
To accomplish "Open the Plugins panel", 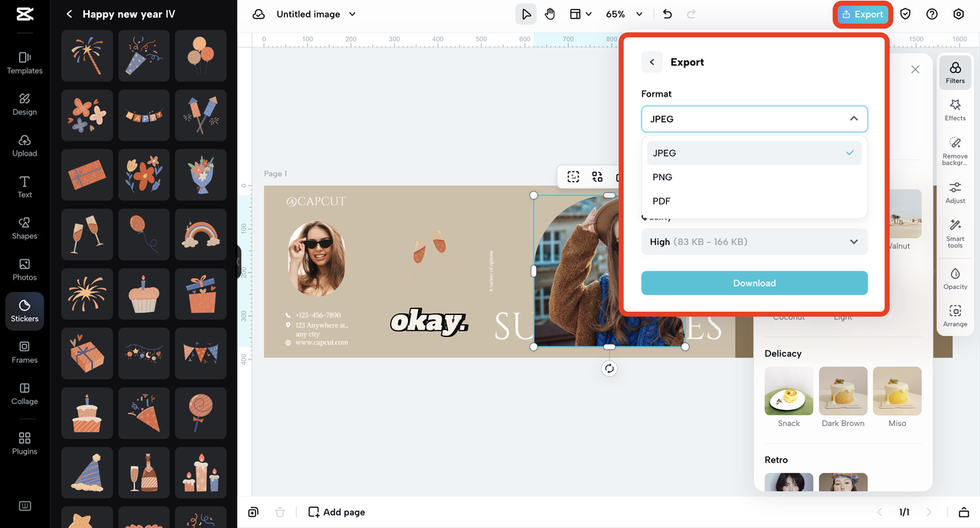I will click(24, 442).
